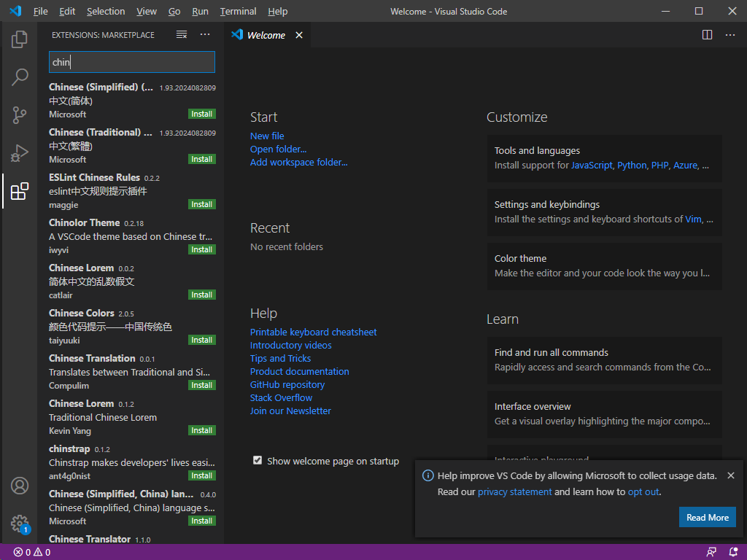Install chinstrap extension
Image resolution: width=747 pixels, height=560 pixels.
pyautogui.click(x=202, y=475)
